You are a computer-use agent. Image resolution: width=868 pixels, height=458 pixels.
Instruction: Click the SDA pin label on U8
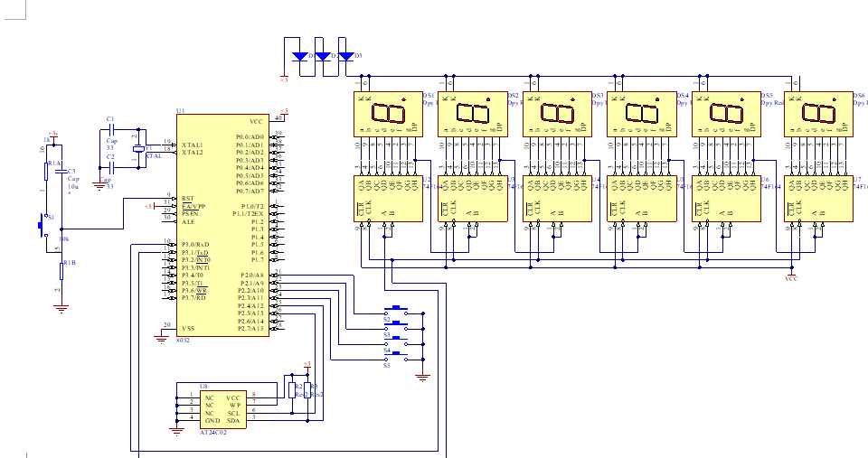[233, 421]
